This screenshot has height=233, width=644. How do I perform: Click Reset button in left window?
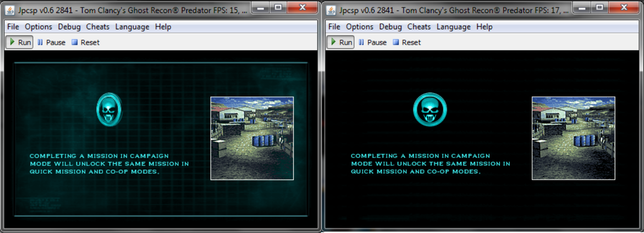pos(86,42)
